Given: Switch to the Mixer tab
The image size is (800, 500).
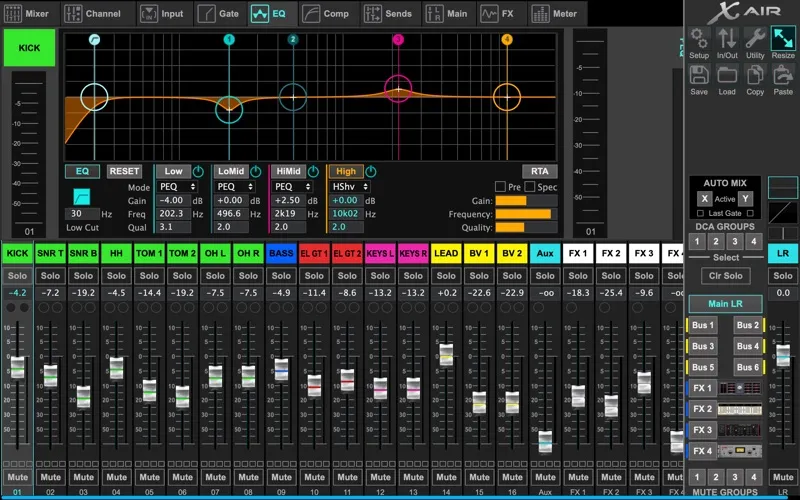Looking at the screenshot, I should pyautogui.click(x=28, y=14).
